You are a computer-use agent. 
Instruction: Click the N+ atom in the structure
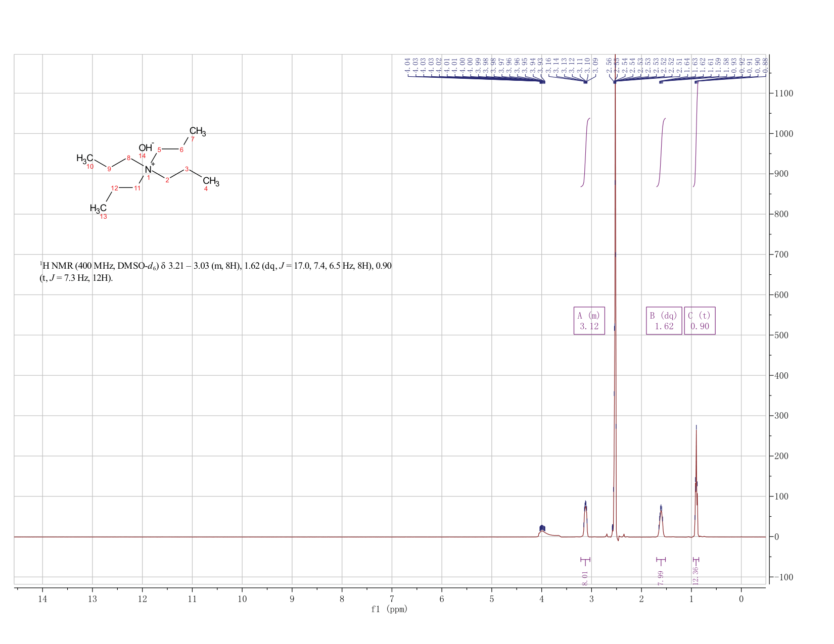coord(149,169)
